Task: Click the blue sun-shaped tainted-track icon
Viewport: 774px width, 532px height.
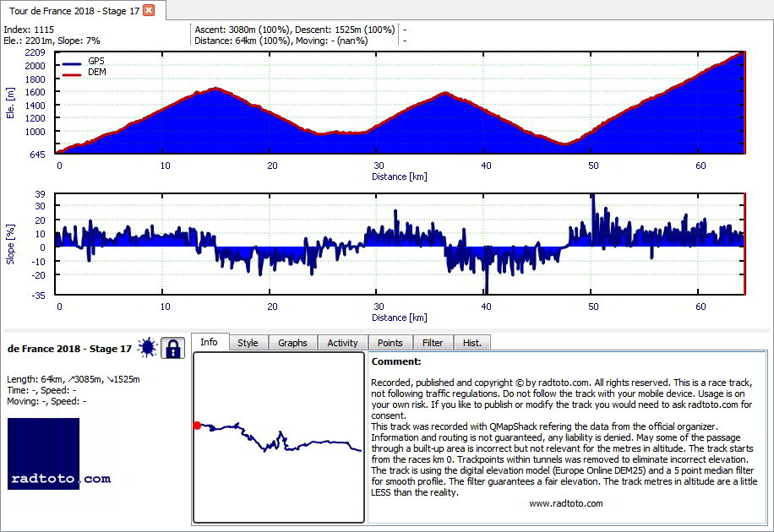Action: [148, 348]
